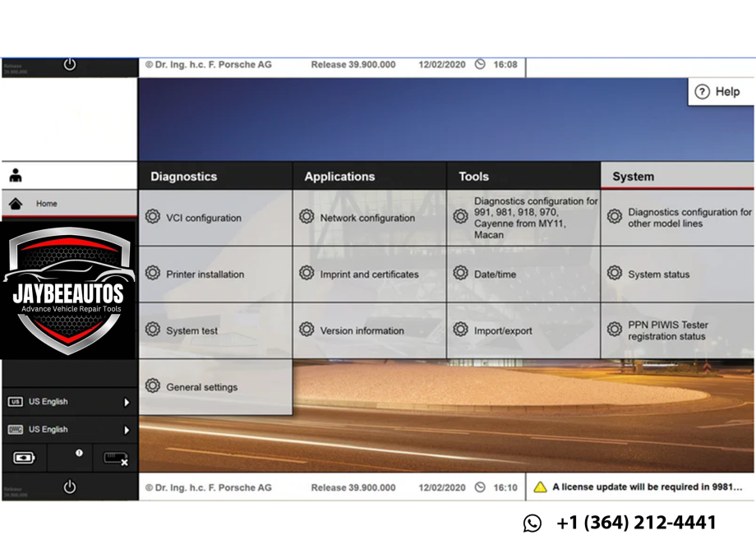Click the Help question mark icon
The width and height of the screenshot is (756, 540).
coord(702,91)
